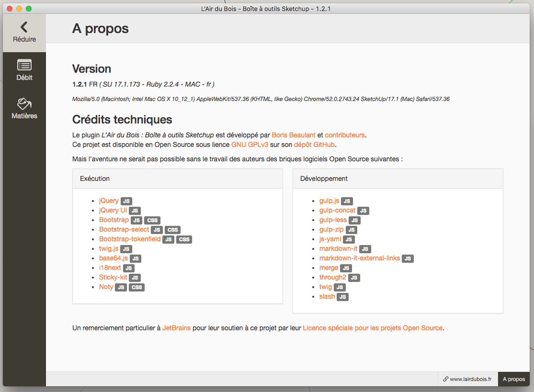534x392 pixels.
Task: Open the twig.js link
Action: point(108,249)
